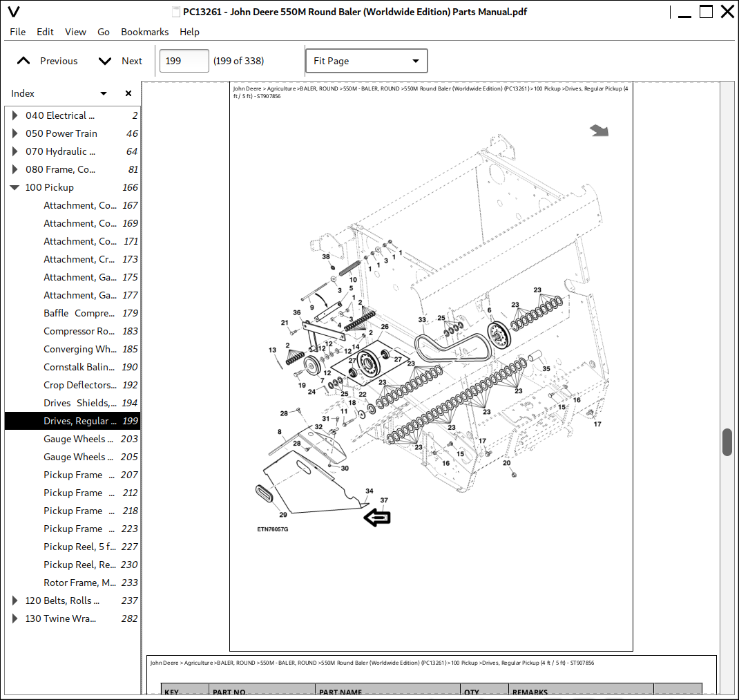Open Attachment entry on page 171

73,241
